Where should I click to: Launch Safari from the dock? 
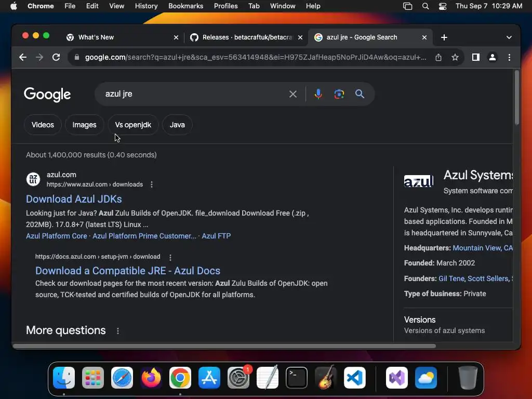[122, 378]
